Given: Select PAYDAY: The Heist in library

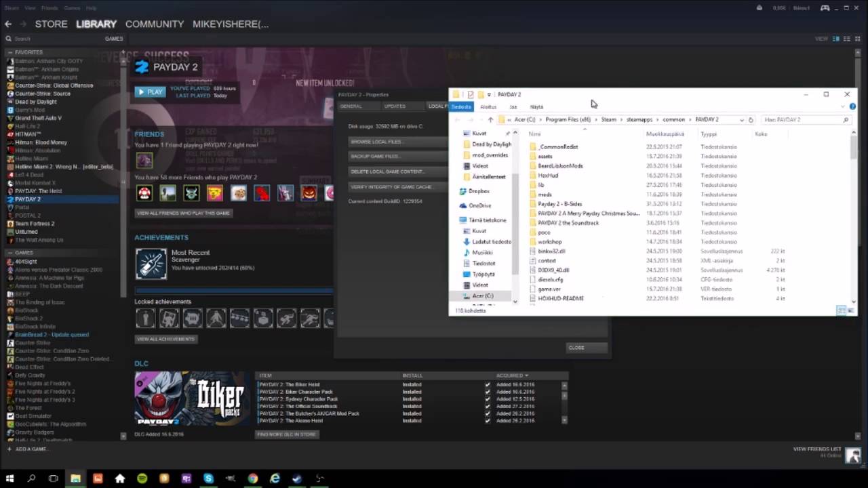Looking at the screenshot, I should (38, 191).
